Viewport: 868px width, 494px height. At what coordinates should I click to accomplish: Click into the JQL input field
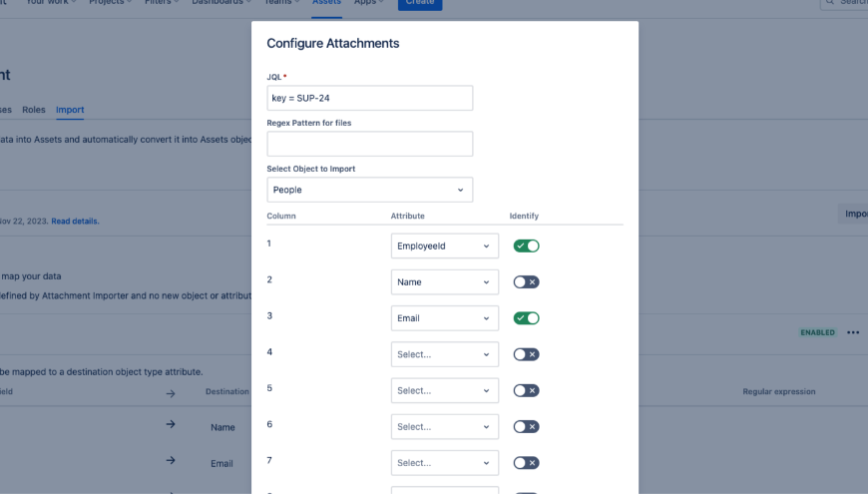point(369,98)
